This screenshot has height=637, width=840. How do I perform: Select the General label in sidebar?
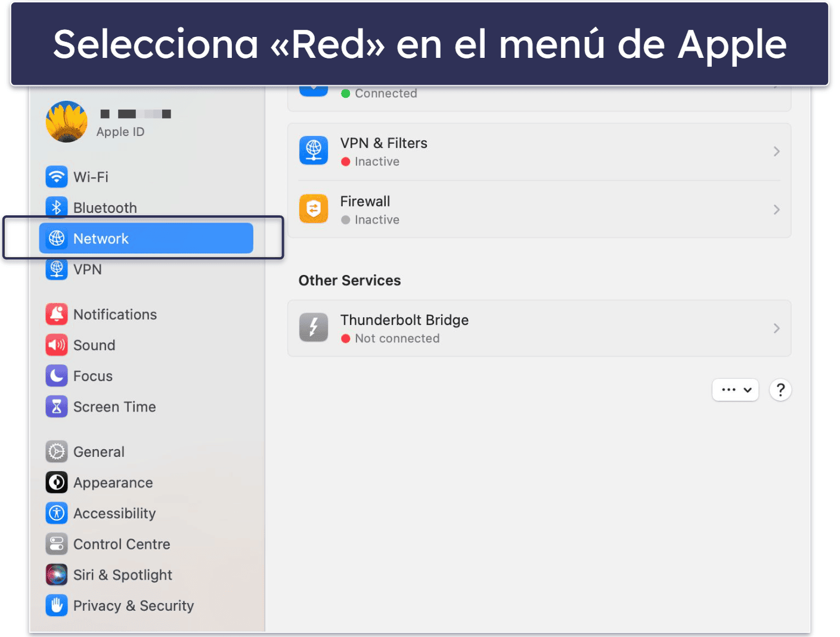point(99,452)
